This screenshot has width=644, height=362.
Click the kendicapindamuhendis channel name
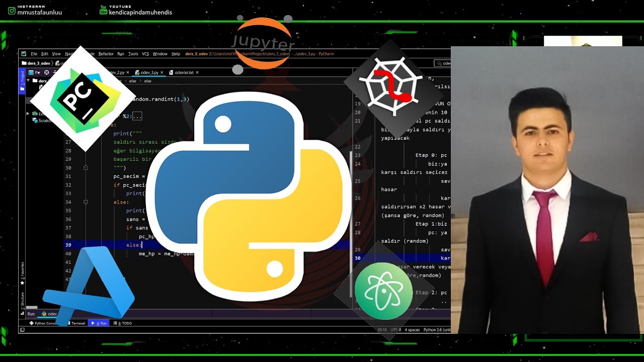point(140,13)
